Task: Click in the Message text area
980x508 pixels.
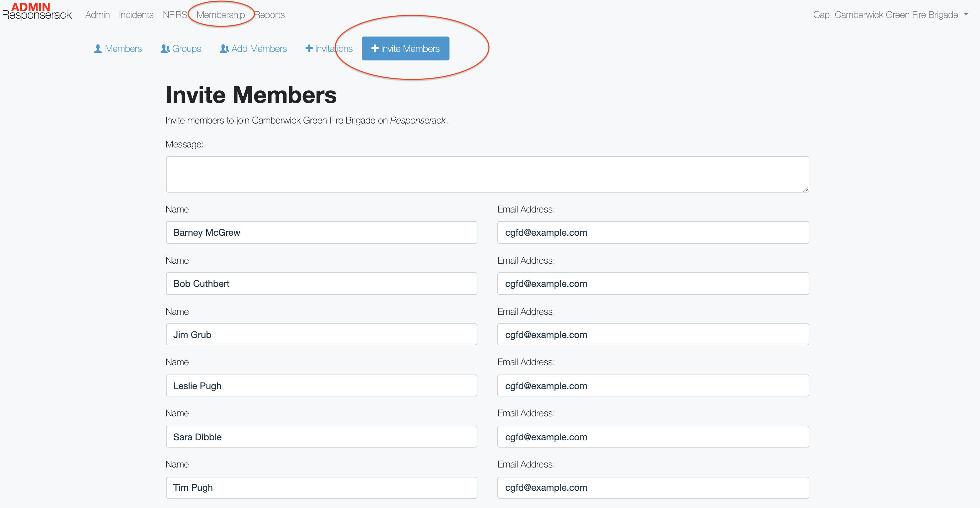Action: coord(487,174)
